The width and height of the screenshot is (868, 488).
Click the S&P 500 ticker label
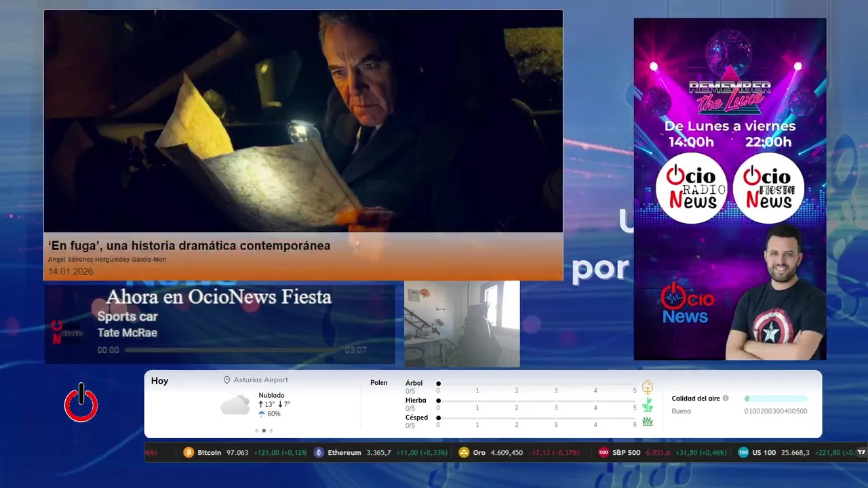click(627, 453)
